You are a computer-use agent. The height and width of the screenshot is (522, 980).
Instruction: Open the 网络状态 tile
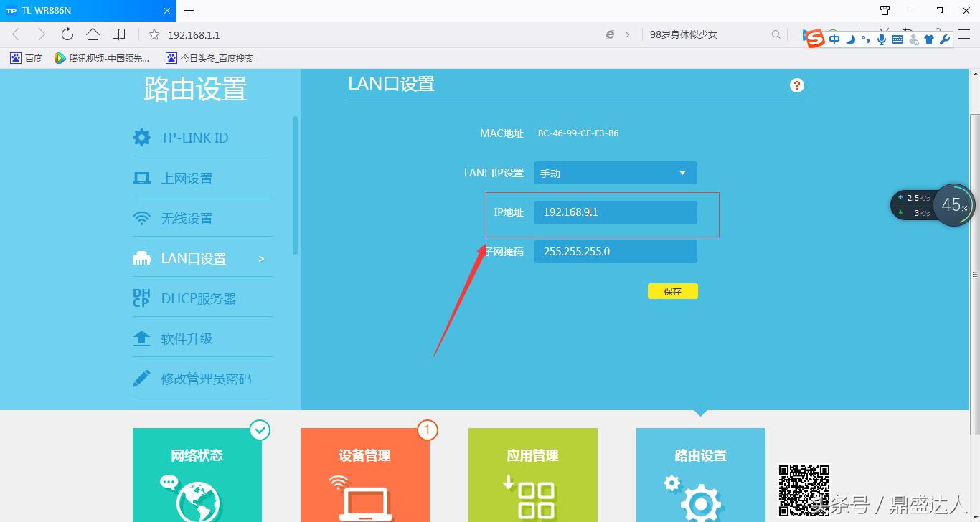197,475
